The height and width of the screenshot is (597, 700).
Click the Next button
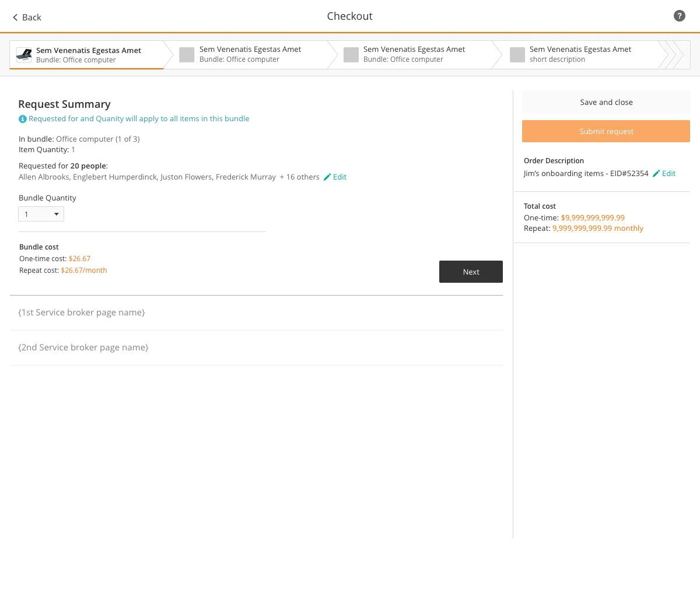pos(471,272)
